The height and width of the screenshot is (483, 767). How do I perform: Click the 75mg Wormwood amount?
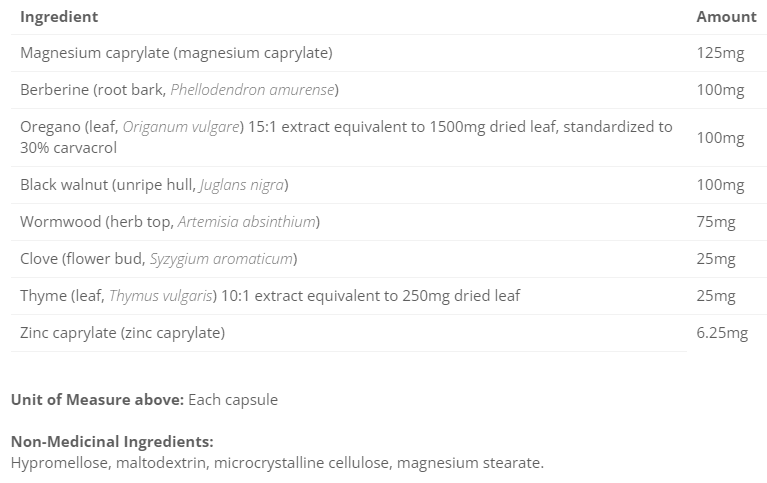716,222
